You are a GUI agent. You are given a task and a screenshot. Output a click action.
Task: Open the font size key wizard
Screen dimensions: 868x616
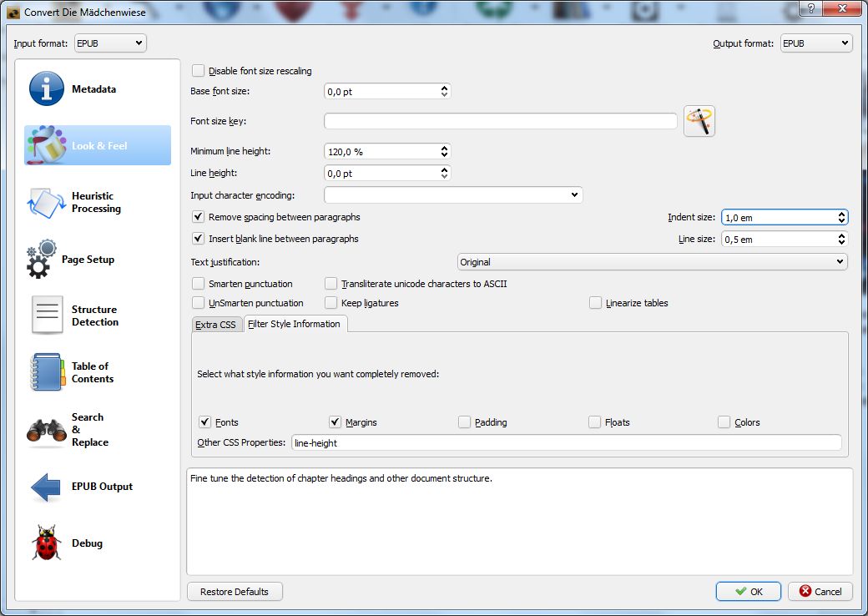tap(699, 121)
